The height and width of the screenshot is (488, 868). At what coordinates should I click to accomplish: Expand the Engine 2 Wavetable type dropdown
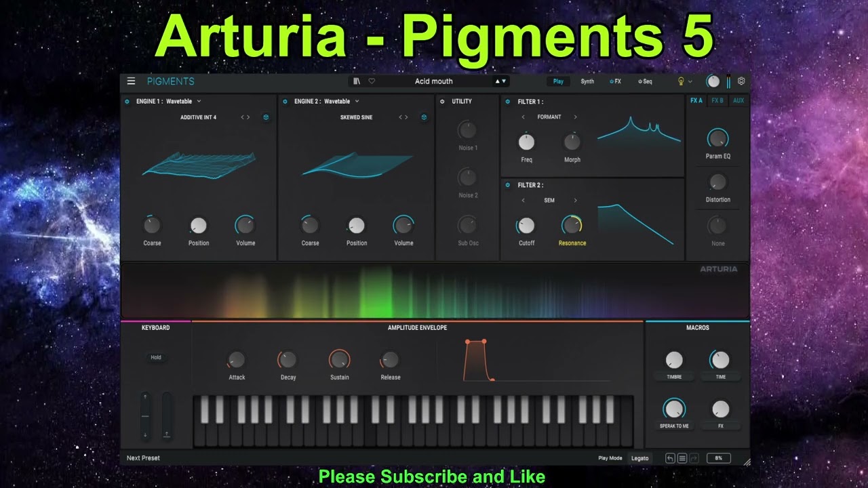pyautogui.click(x=357, y=102)
